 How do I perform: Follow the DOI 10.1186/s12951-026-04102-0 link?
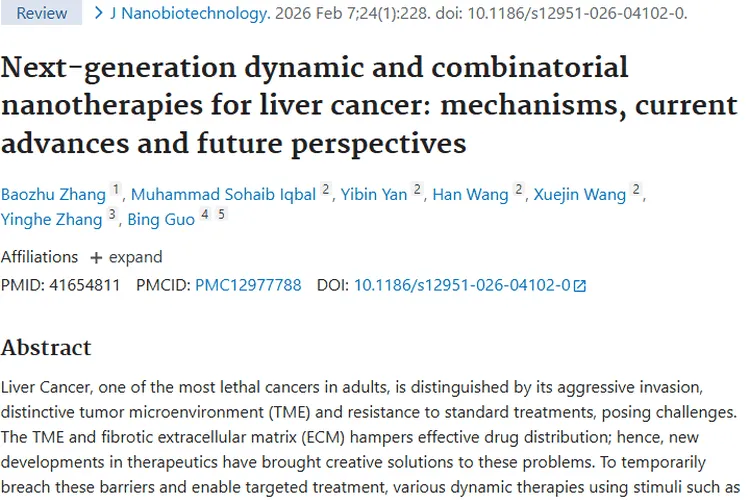click(462, 285)
